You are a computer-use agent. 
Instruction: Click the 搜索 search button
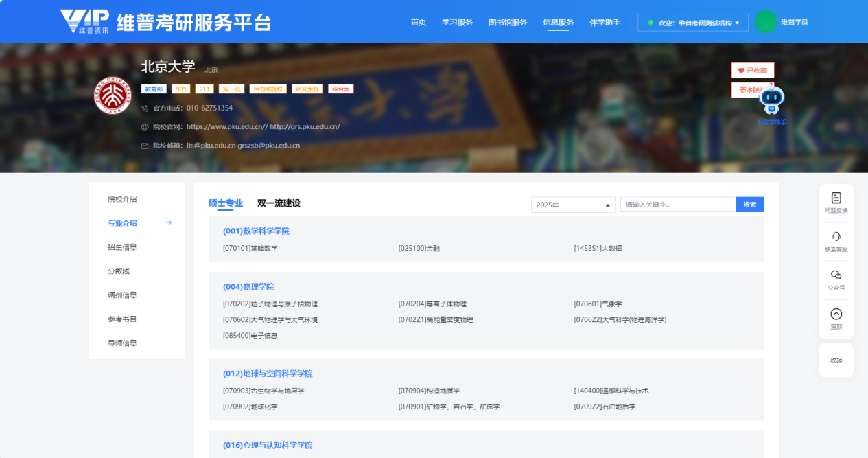[749, 205]
